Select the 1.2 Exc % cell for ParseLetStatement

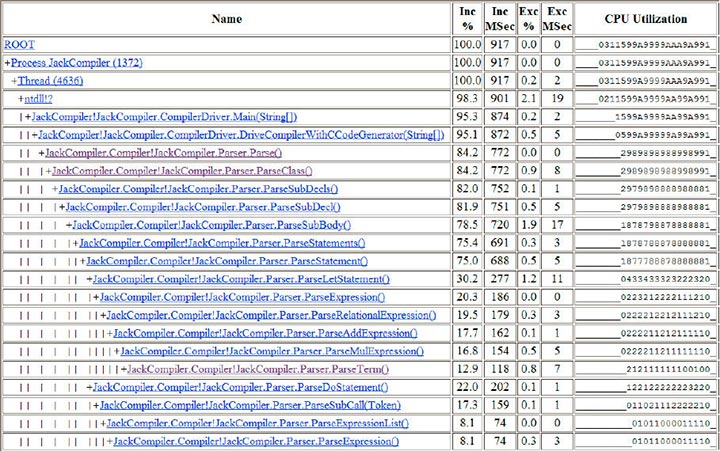tap(529, 279)
